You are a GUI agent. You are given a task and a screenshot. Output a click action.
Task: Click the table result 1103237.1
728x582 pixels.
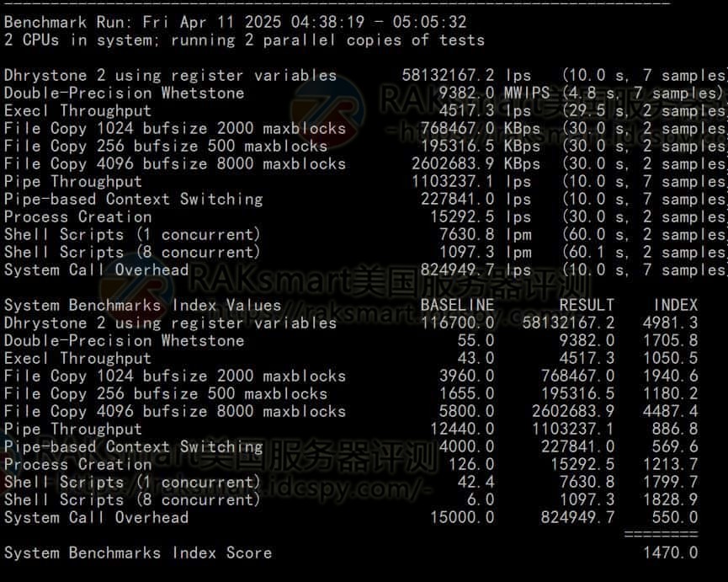[573, 430]
